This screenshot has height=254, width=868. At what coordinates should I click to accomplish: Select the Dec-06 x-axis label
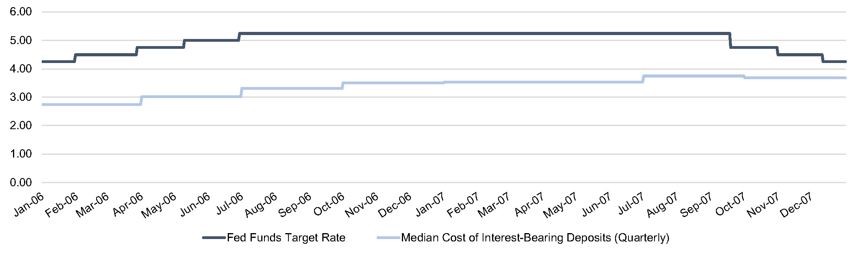click(x=395, y=205)
